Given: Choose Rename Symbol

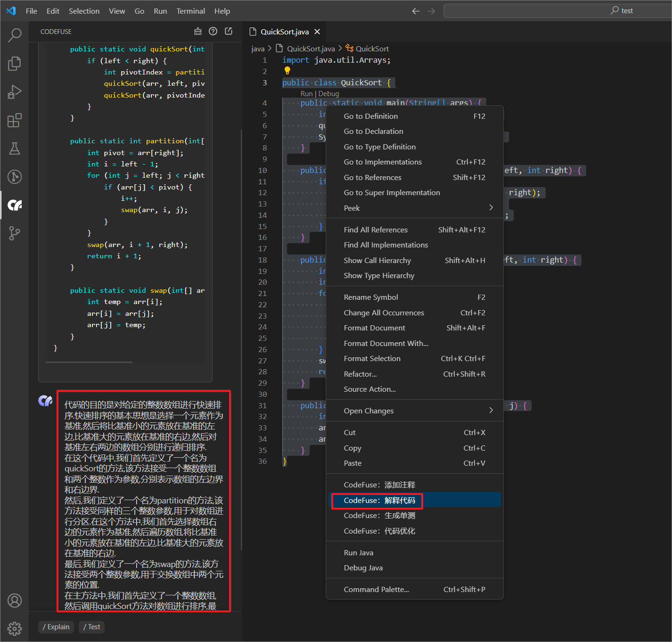Looking at the screenshot, I should 415,297.
